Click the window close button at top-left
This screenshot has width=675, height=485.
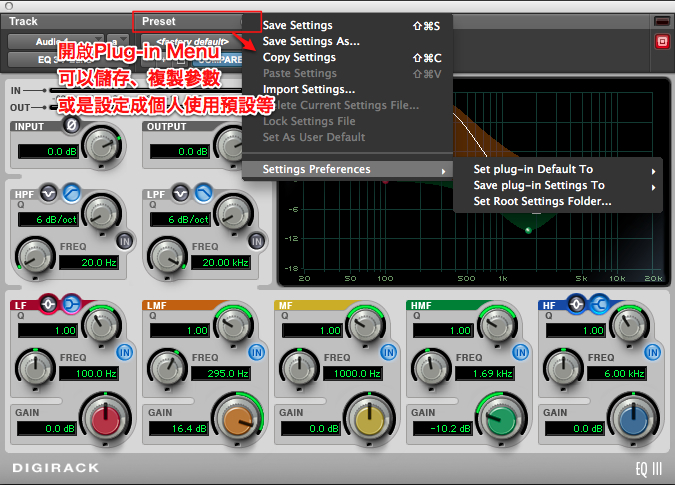pos(9,6)
